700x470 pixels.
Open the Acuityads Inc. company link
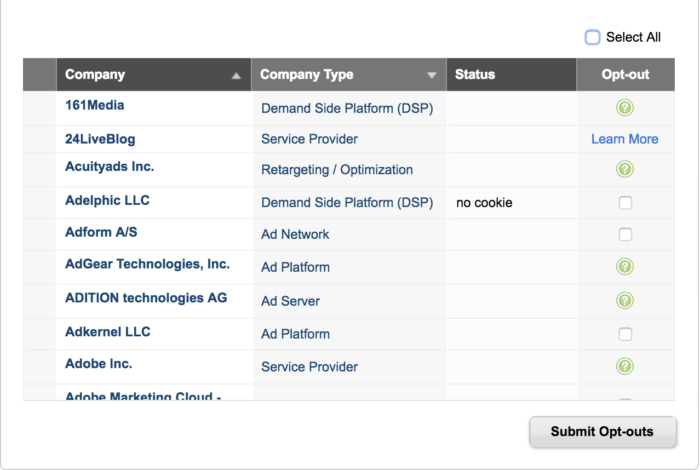tap(109, 167)
